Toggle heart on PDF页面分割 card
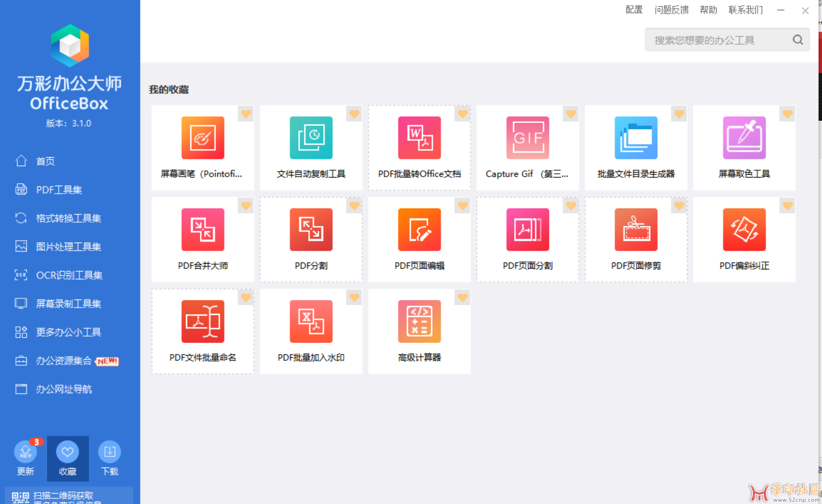822x504 pixels. point(571,206)
